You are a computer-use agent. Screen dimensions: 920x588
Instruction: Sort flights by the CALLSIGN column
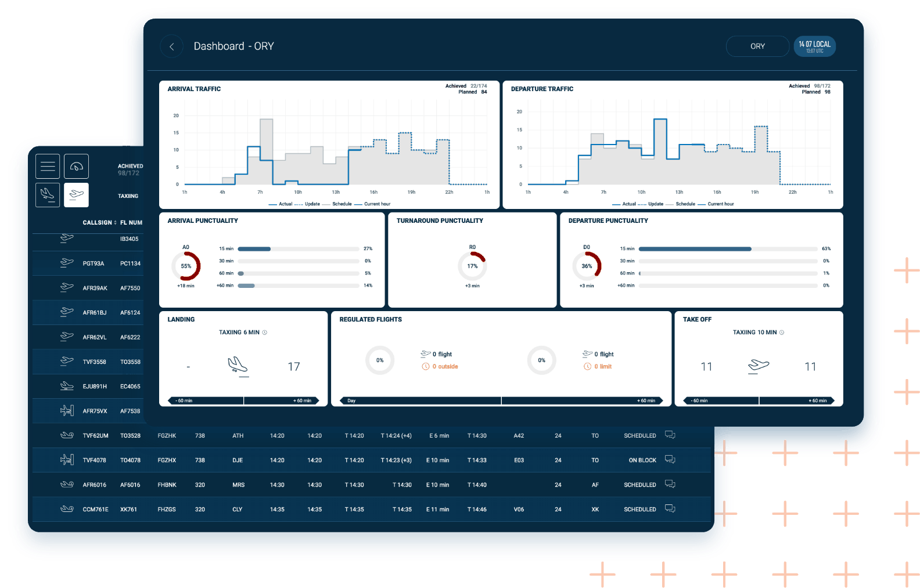[x=99, y=223]
